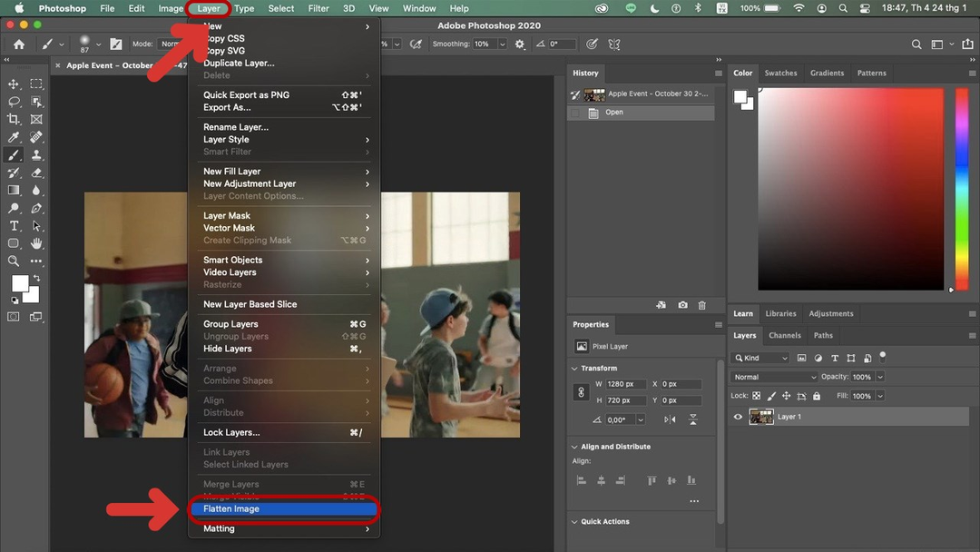Click Duplicate Layer menu entry
This screenshot has height=552, width=980.
pyautogui.click(x=239, y=64)
